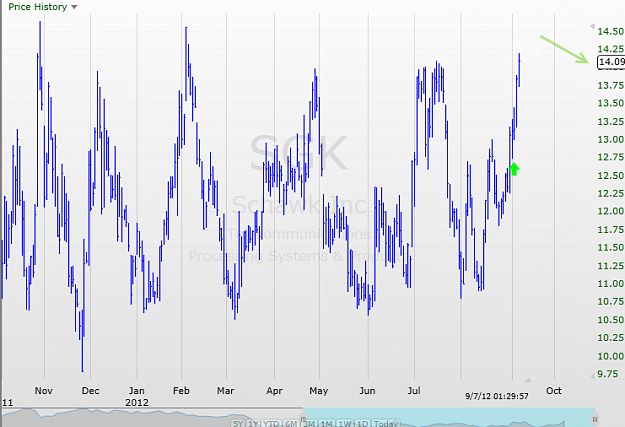Jump to the Today range
This screenshot has width=625, height=427.
386,423
